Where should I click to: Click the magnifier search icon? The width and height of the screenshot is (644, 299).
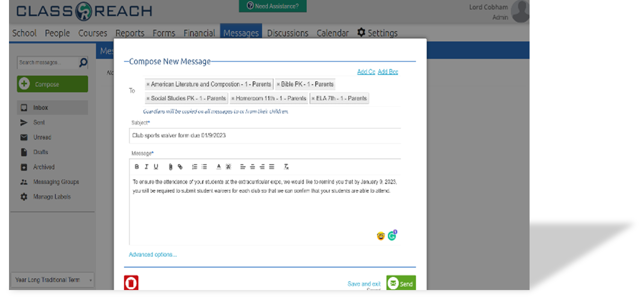(83, 62)
